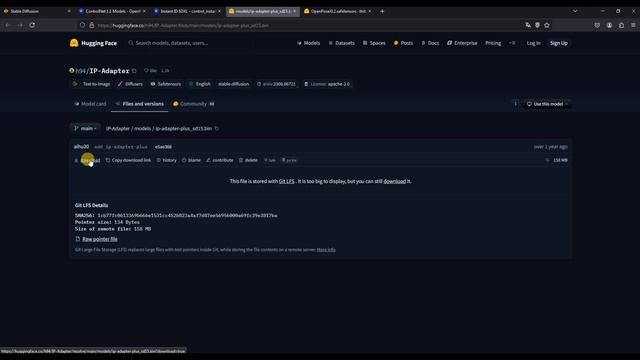Click the Hugging Face logo

coord(93,43)
